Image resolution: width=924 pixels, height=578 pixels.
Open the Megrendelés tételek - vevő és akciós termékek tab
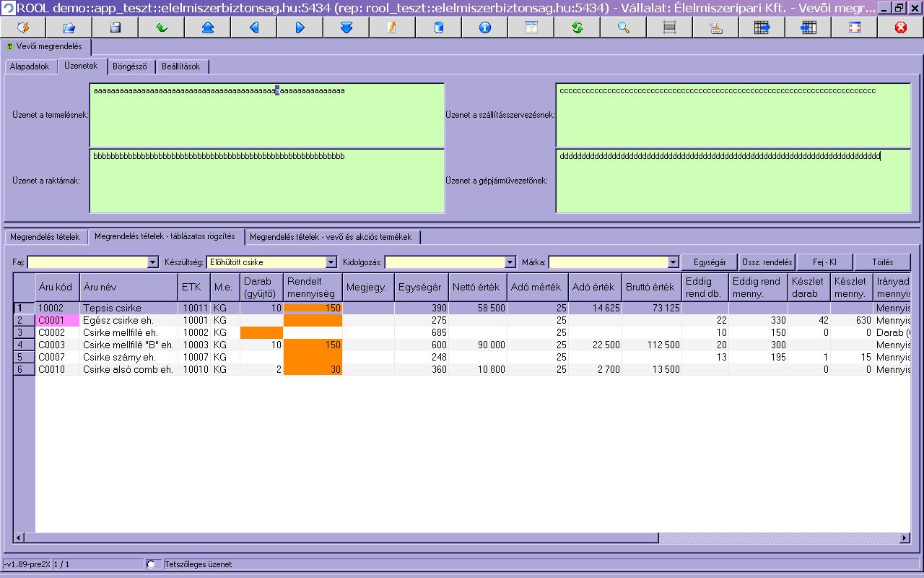331,237
